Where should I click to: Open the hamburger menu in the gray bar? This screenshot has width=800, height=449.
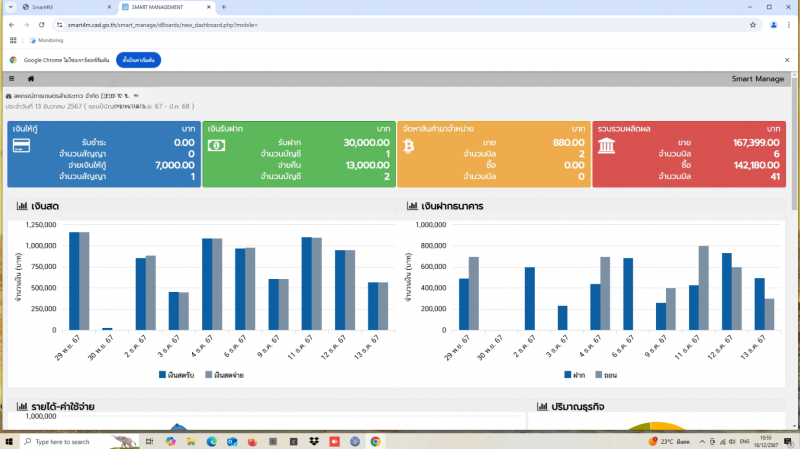point(11,79)
